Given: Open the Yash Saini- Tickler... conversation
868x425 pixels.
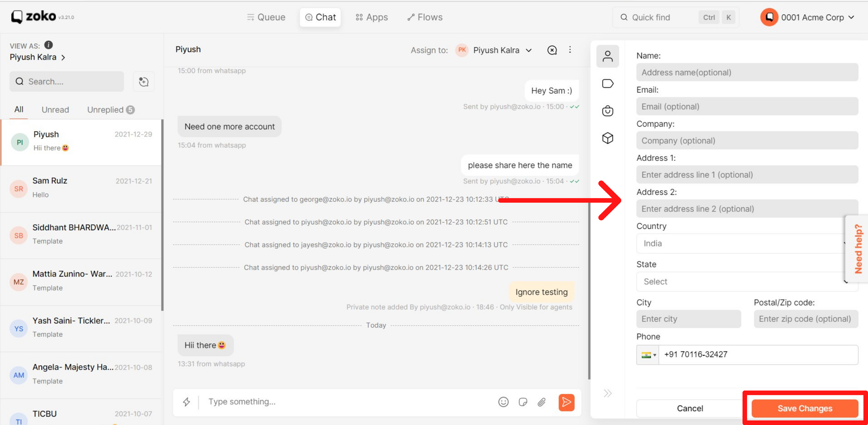Looking at the screenshot, I should [x=81, y=328].
